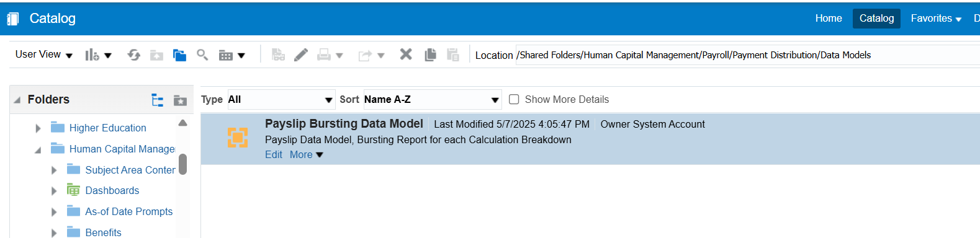Viewport: 980px width, 238px height.
Task: Go to the Home menu item
Action: pos(829,19)
